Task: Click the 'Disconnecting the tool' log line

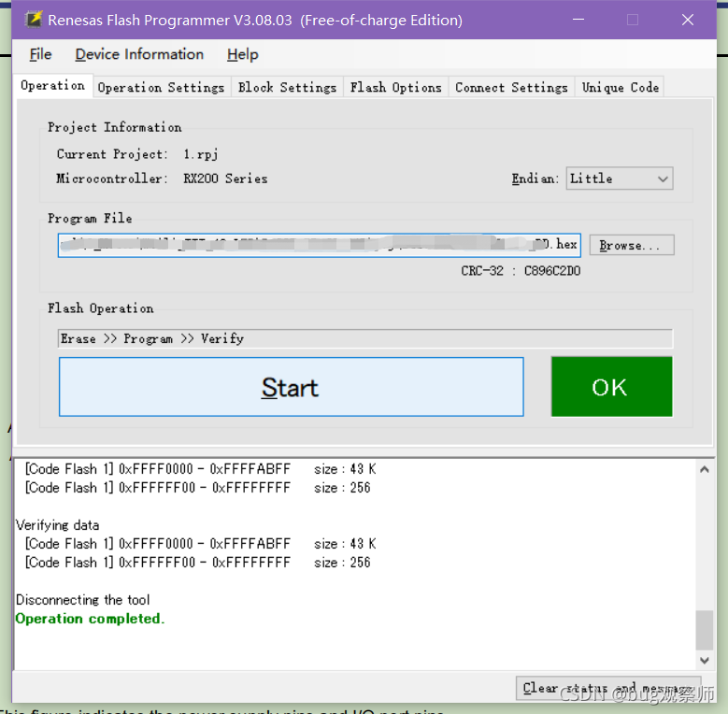Action: (x=82, y=600)
